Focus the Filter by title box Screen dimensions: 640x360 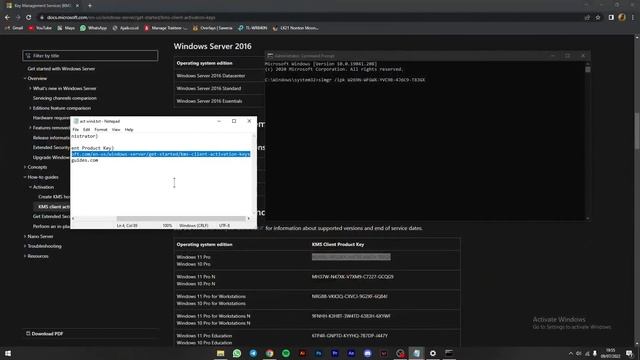[90, 56]
